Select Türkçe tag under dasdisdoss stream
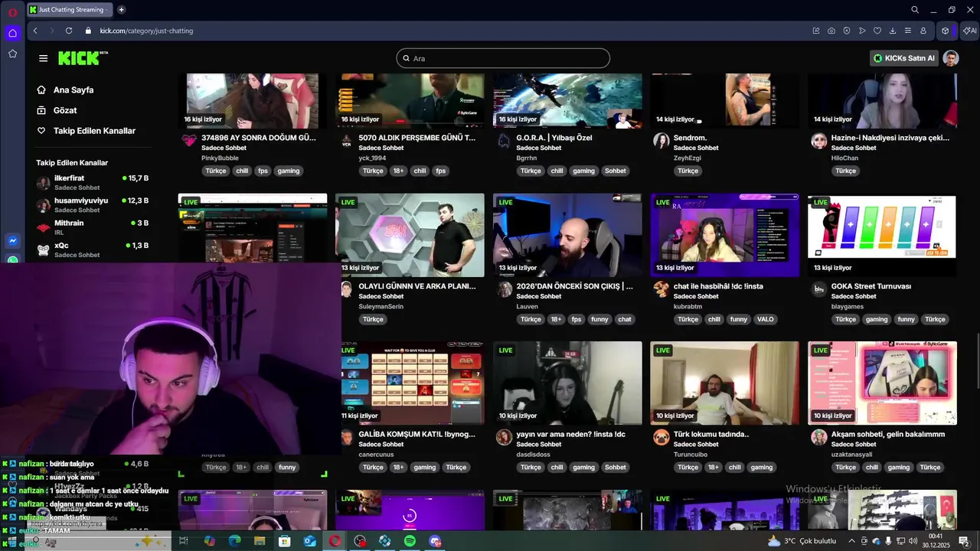980x551 pixels. 531,467
